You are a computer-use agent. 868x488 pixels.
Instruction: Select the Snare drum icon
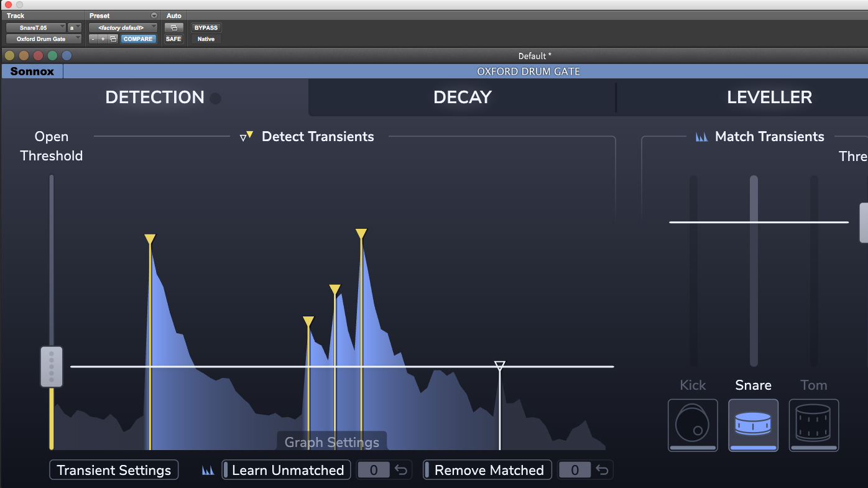(x=753, y=425)
